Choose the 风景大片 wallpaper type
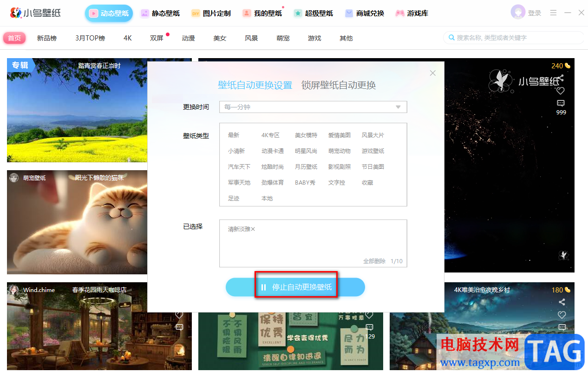Image resolution: width=588 pixels, height=372 pixels. click(x=373, y=135)
